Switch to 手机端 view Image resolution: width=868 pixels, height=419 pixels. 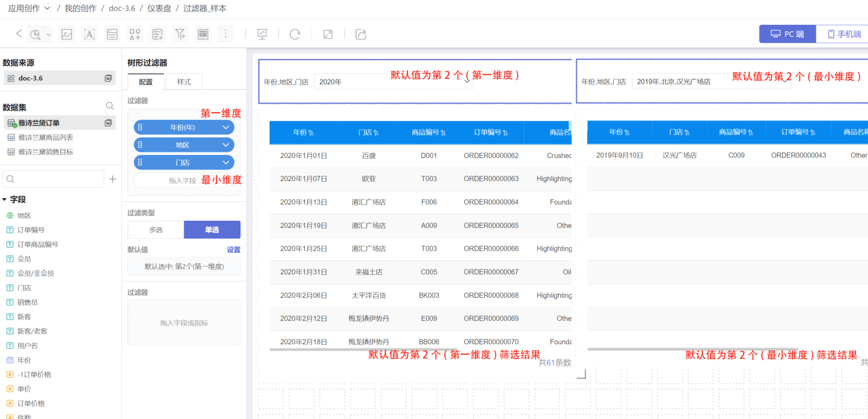pos(844,34)
